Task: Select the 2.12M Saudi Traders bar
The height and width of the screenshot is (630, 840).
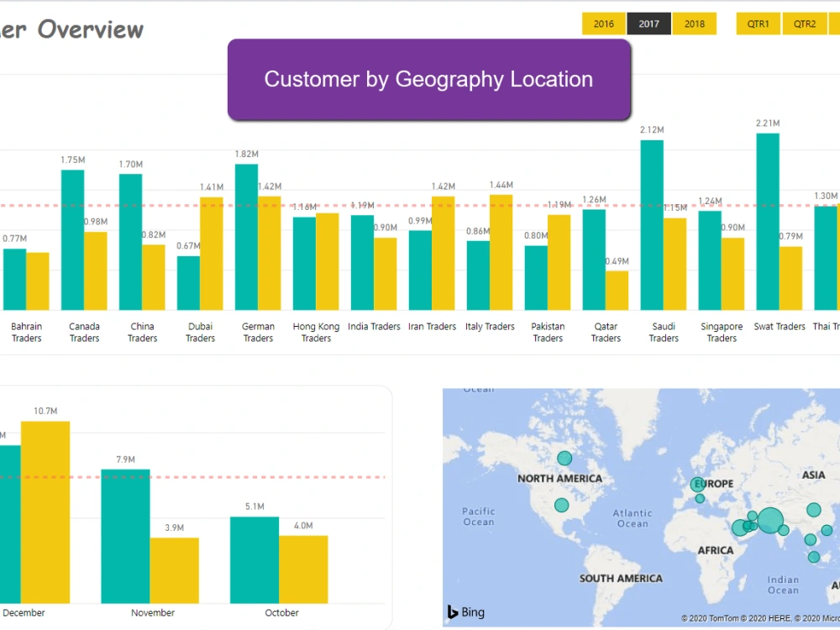Action: 651,227
